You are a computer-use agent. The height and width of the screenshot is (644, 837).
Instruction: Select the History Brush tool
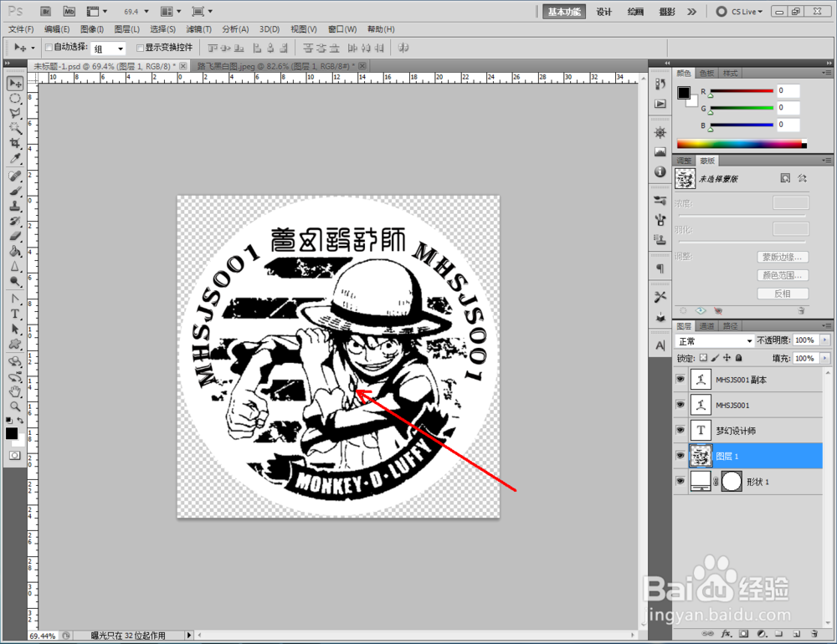[15, 221]
